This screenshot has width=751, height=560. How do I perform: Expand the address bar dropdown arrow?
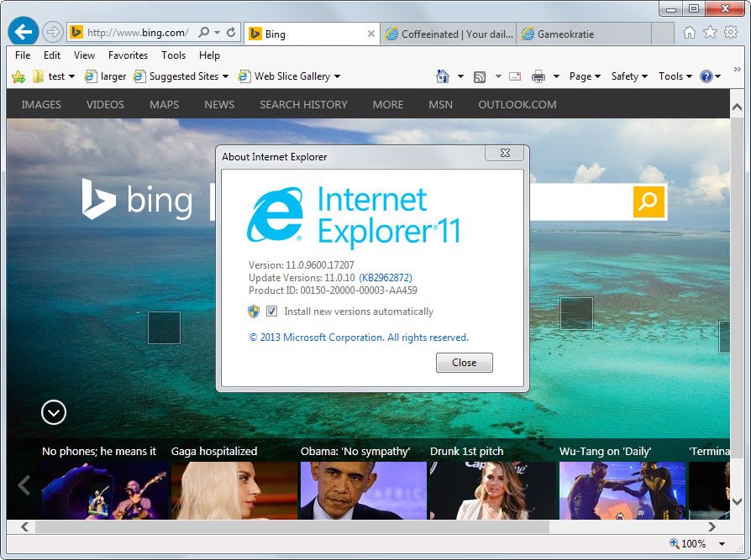(217, 33)
